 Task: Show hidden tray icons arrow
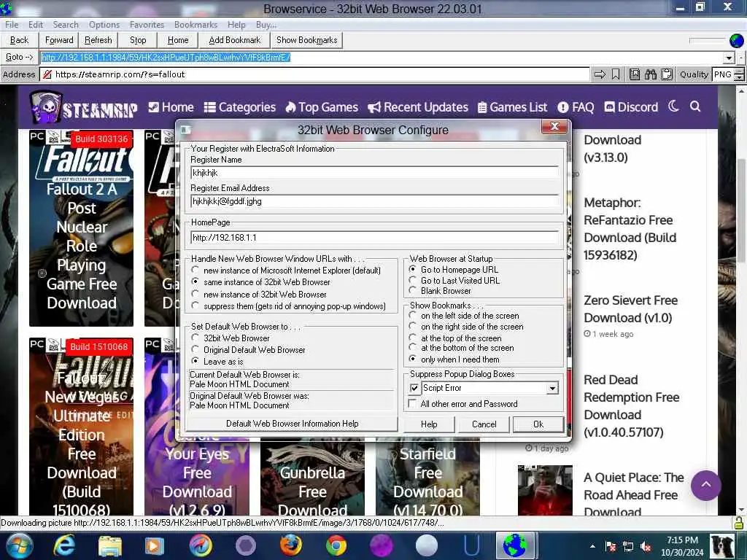tap(592, 547)
